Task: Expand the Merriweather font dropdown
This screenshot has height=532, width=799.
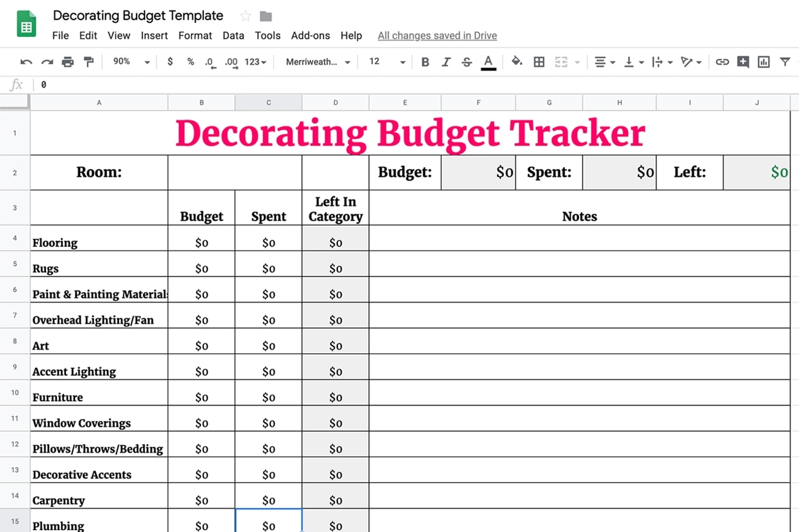Action: 318,62
